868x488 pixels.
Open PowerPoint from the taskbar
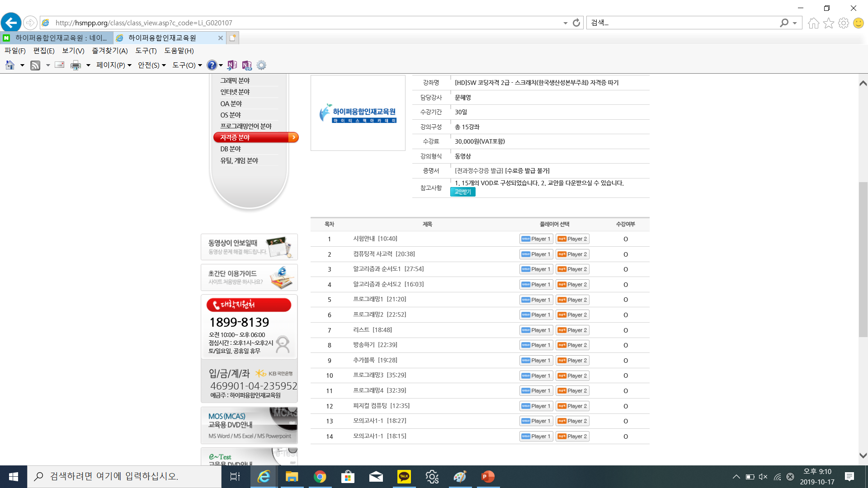point(488,477)
